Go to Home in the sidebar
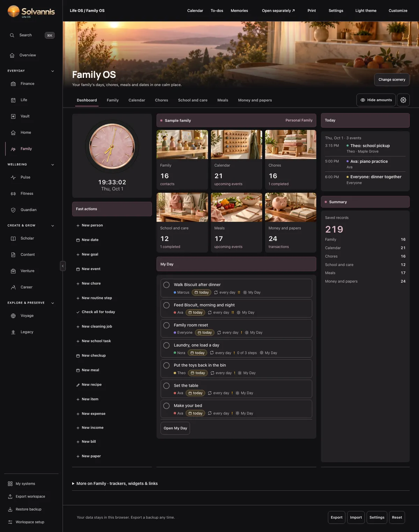The width and height of the screenshot is (419, 532). point(25,133)
